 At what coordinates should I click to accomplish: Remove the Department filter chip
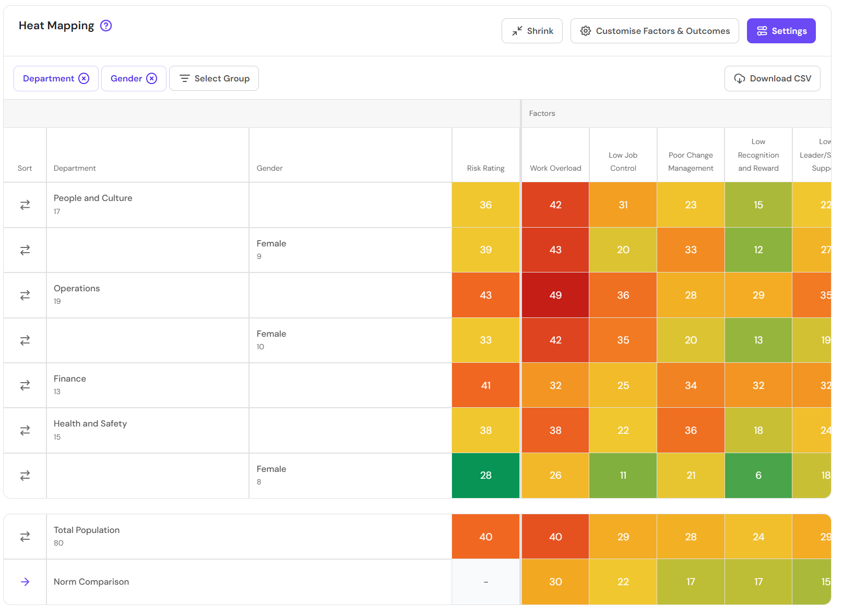tap(84, 78)
